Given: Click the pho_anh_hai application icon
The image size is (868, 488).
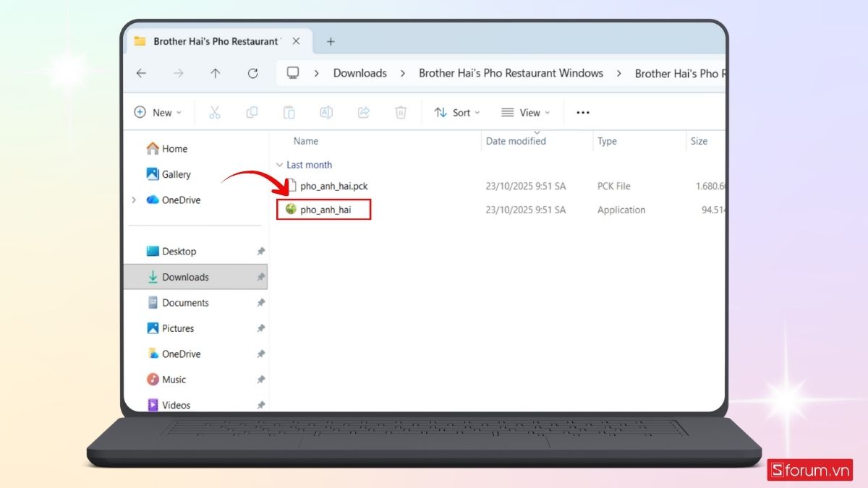Looking at the screenshot, I should (x=291, y=210).
